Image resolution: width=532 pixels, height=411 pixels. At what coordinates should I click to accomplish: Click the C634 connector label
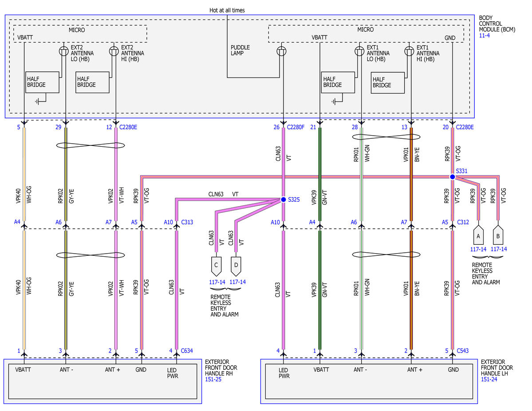pos(187,351)
